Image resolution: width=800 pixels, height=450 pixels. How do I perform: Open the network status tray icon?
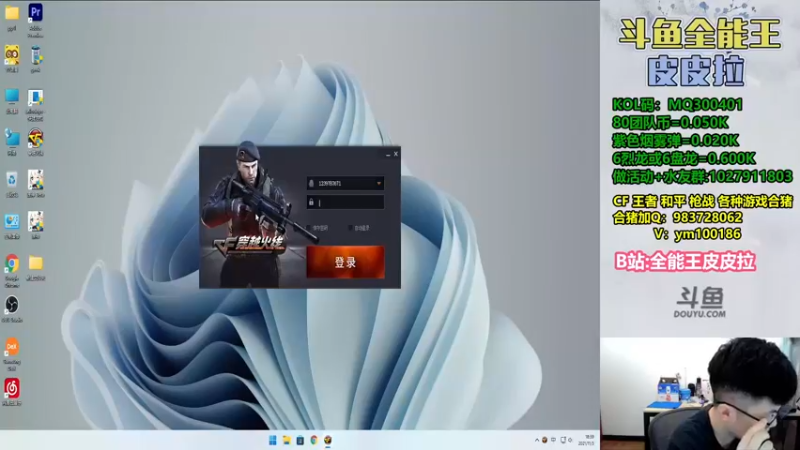pyautogui.click(x=563, y=440)
